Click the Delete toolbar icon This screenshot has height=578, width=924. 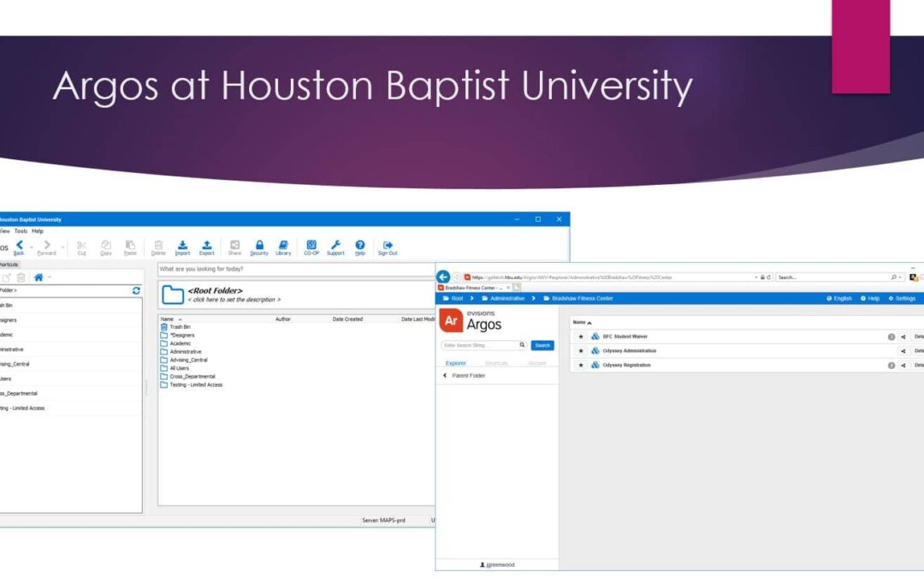click(158, 247)
